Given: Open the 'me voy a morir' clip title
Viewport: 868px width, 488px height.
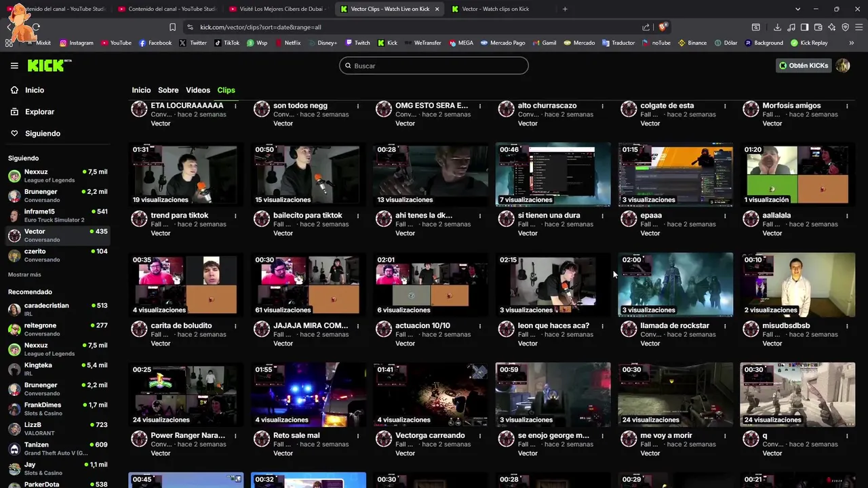Looking at the screenshot, I should click(x=667, y=436).
